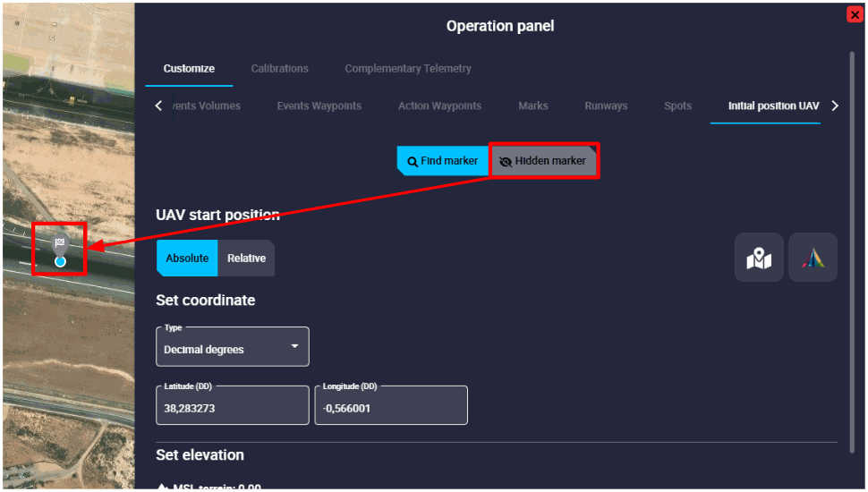Select the Runways sub-tab
The image size is (868, 492).
606,106
